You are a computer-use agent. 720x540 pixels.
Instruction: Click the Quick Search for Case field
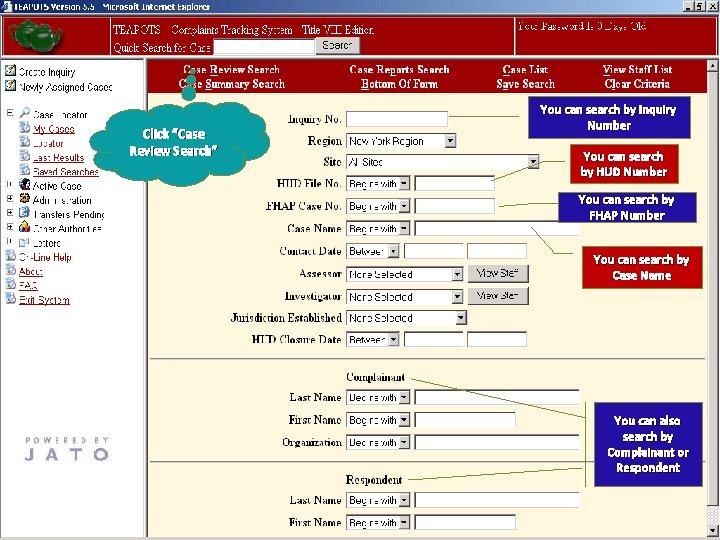coord(264,46)
